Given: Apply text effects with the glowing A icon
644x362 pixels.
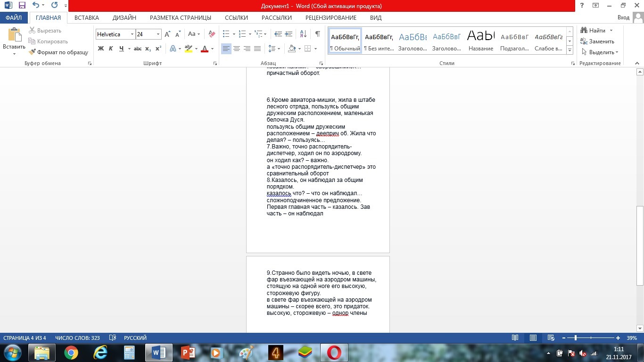Looking at the screenshot, I should pos(173,49).
